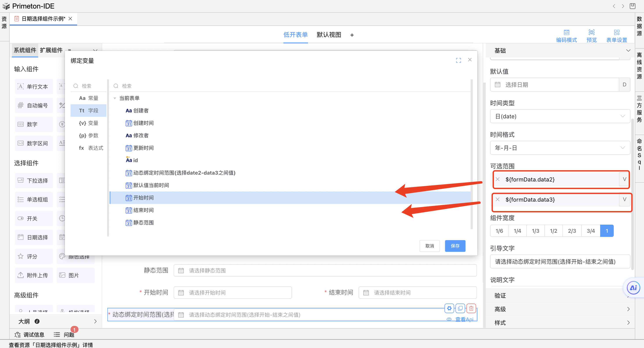
Task: Switch to the 默认视图 tab
Action: (x=329, y=35)
